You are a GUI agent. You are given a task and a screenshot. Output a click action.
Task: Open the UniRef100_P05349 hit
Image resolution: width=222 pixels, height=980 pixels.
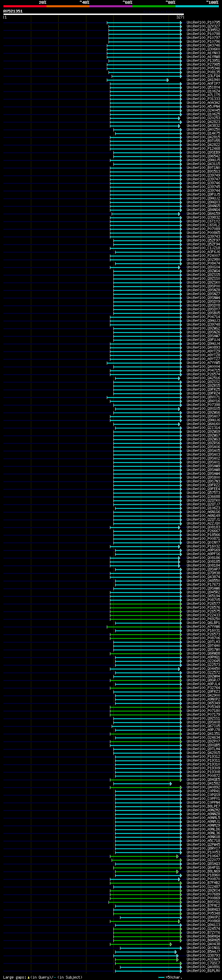coord(203,707)
